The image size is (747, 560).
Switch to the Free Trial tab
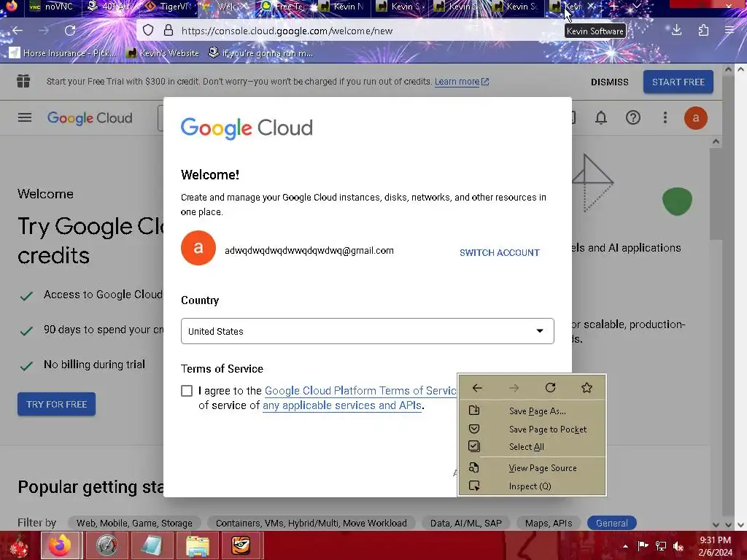tap(285, 7)
